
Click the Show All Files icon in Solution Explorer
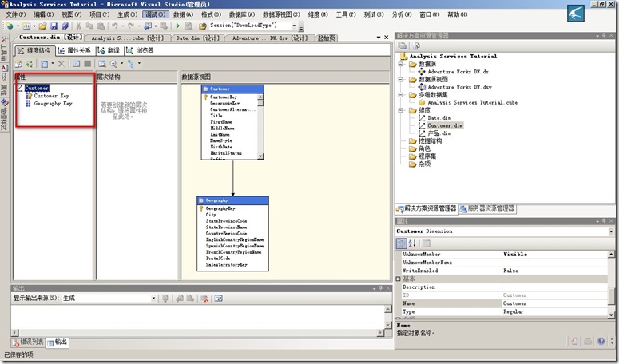(415, 45)
